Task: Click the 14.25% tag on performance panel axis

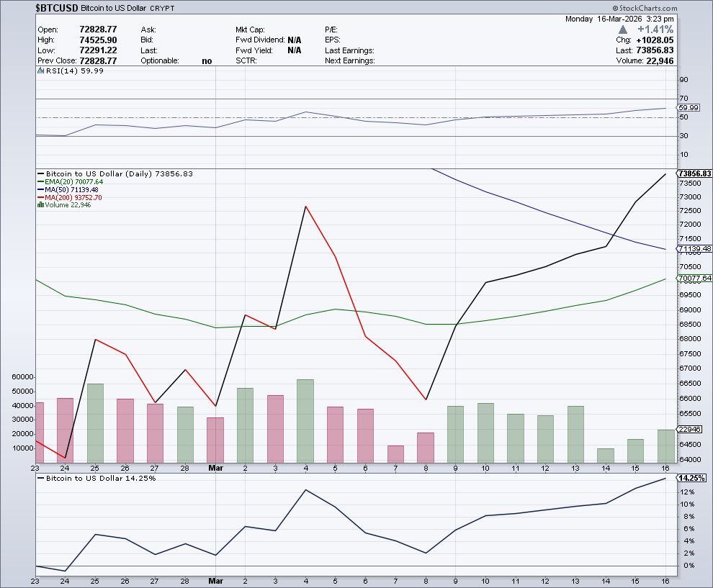Action: pyautogui.click(x=691, y=478)
